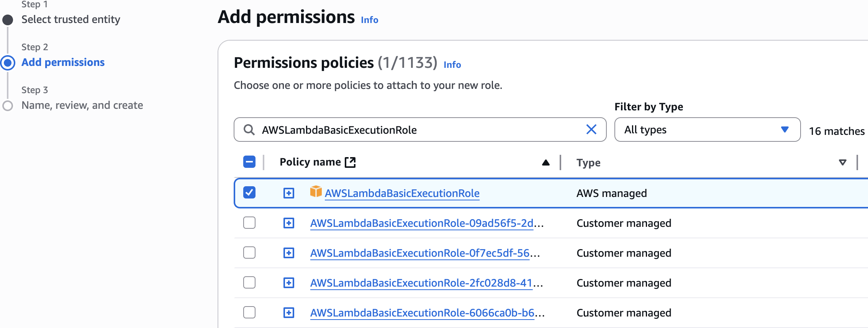868x328 pixels.
Task: Open Info link beside Add permissions heading
Action: 369,20
